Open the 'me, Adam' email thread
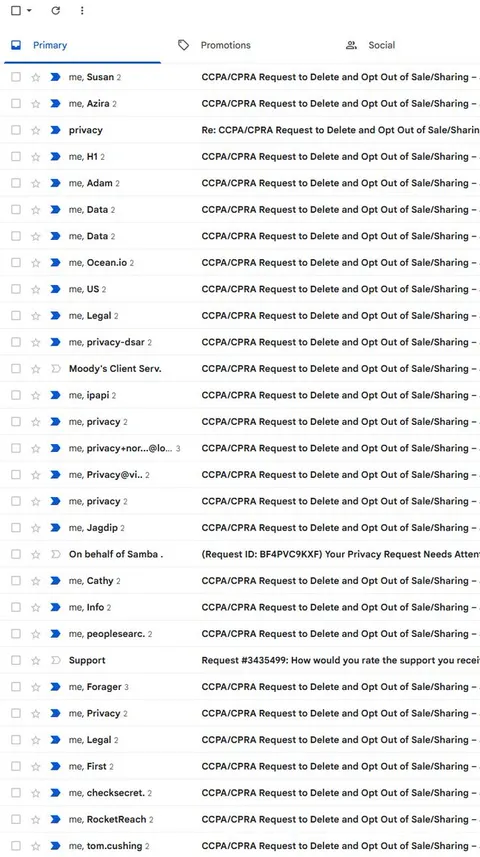480x857 pixels. [x=240, y=183]
